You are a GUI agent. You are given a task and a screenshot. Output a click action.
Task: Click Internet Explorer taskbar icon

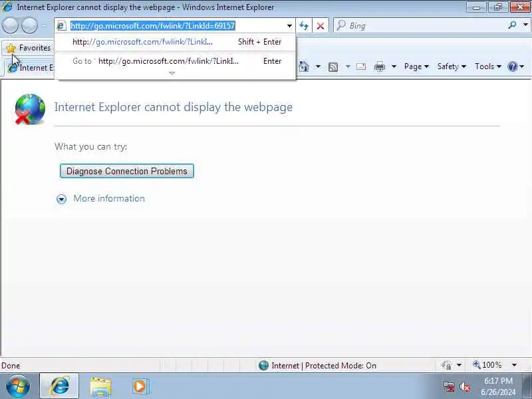(x=59, y=386)
